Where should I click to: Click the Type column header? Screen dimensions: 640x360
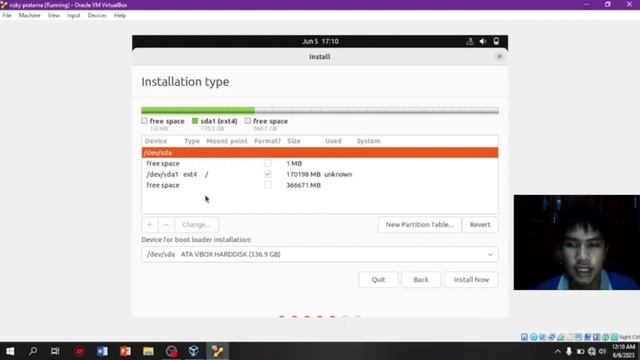tap(192, 141)
